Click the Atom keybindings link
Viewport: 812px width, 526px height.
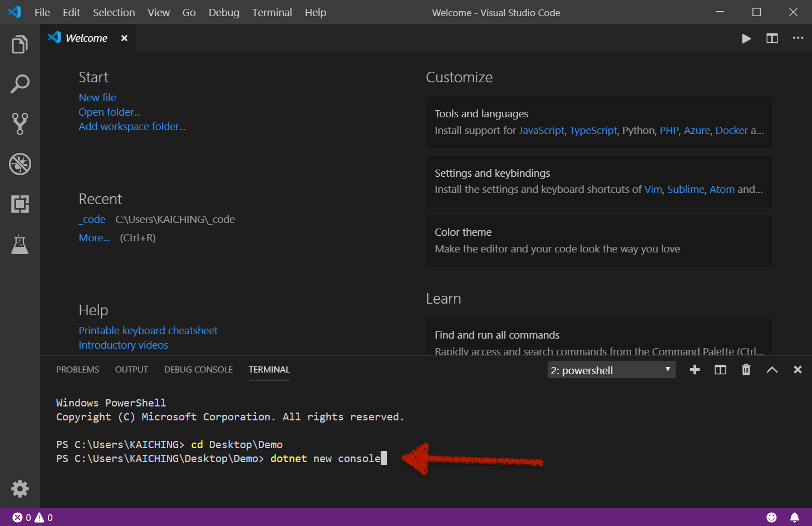coord(722,189)
